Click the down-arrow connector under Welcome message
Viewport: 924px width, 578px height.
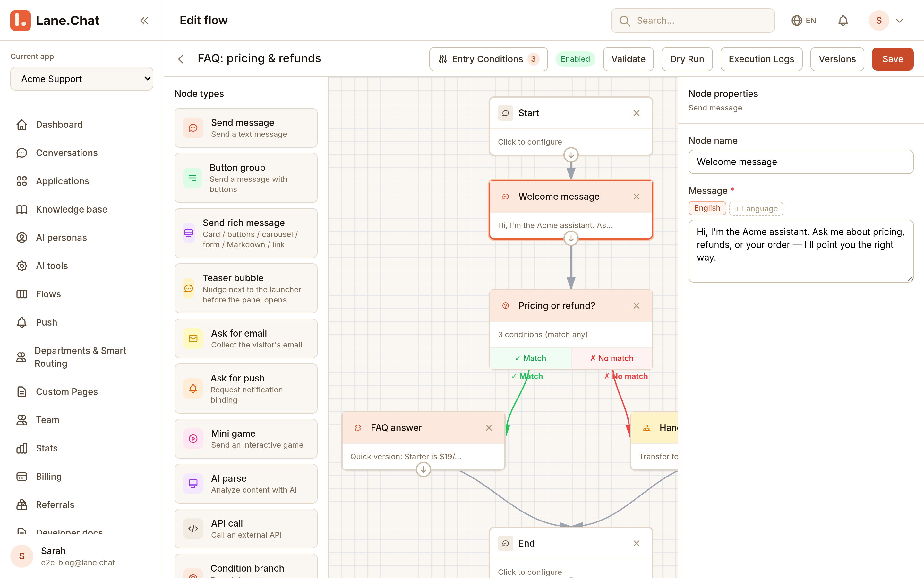tap(571, 238)
